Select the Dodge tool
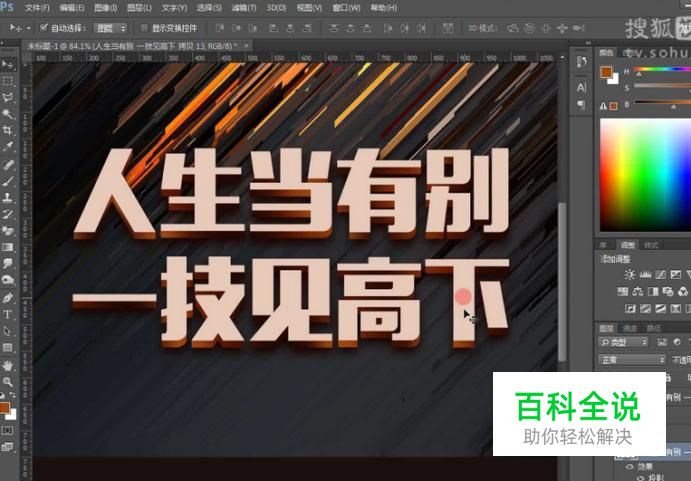 (7, 280)
